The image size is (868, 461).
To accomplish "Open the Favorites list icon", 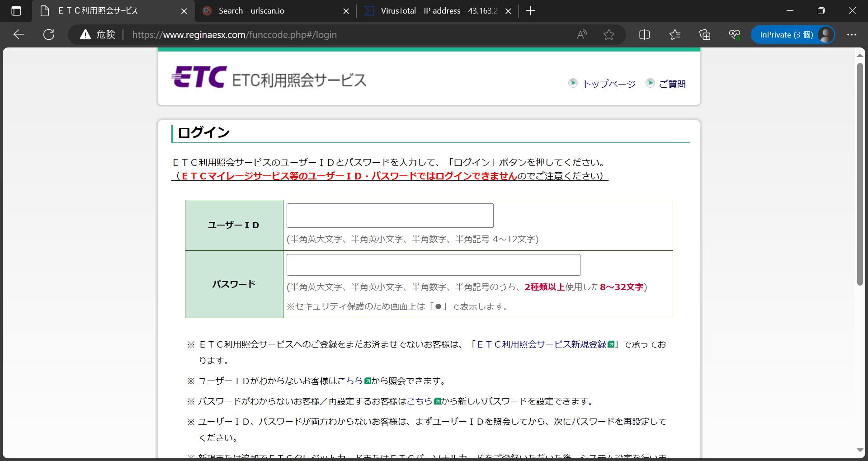I will click(x=675, y=35).
